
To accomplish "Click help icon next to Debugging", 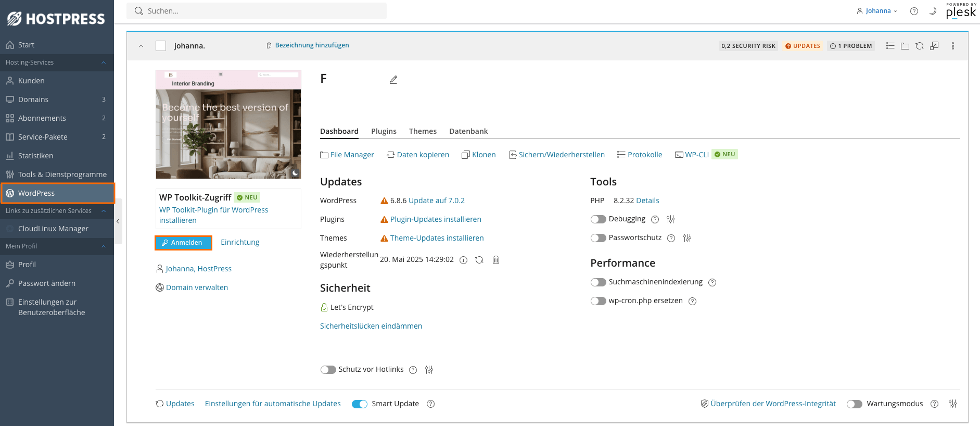I will [655, 219].
